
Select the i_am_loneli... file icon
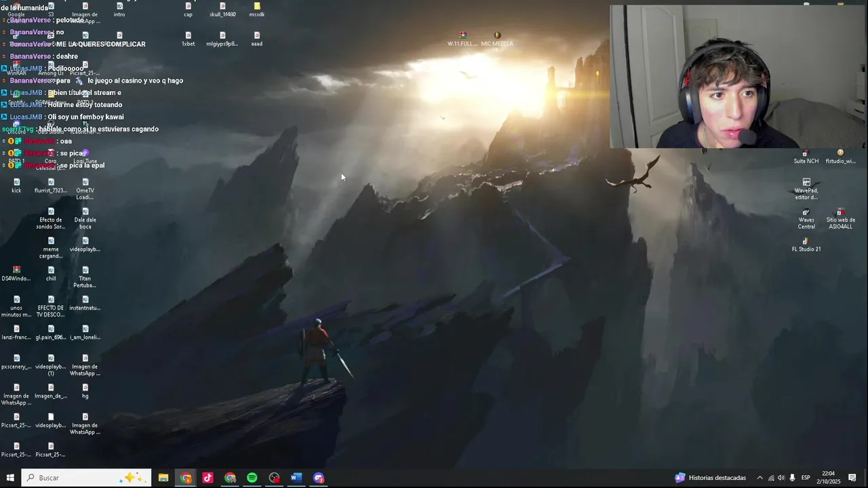click(85, 332)
